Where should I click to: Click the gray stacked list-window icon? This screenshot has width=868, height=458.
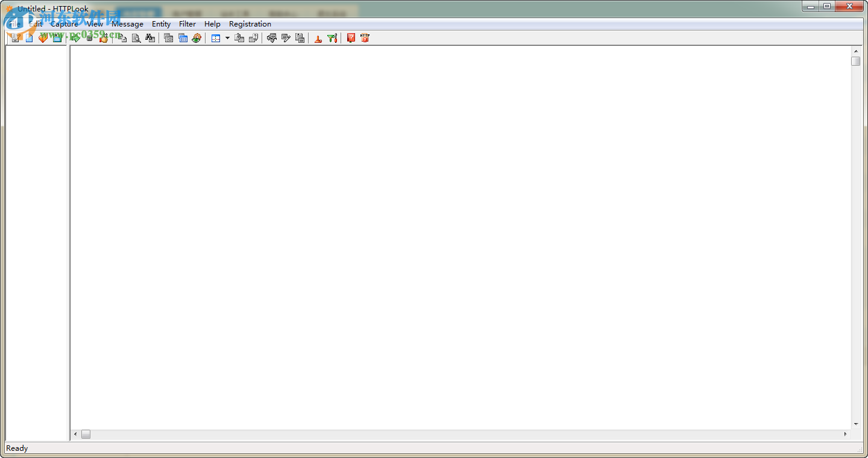click(x=169, y=38)
